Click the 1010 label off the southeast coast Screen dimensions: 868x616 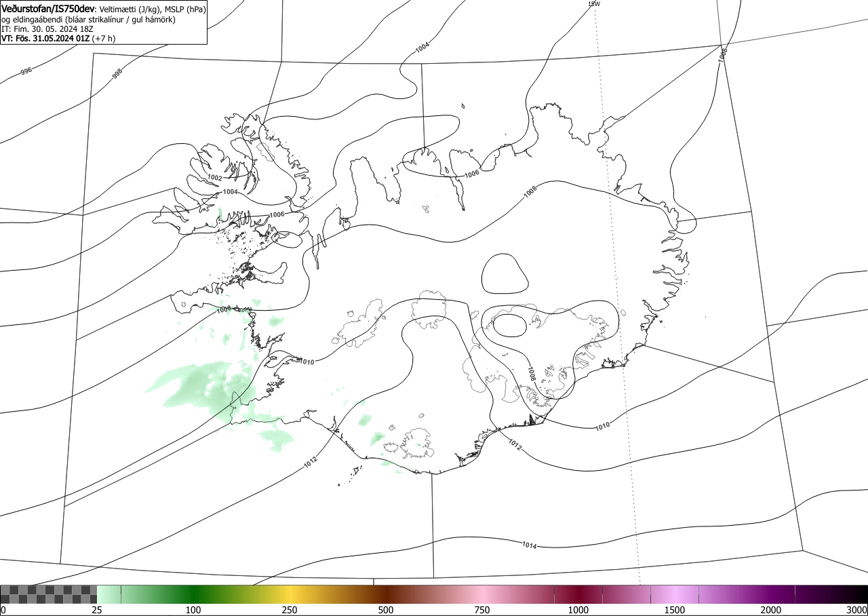pyautogui.click(x=604, y=425)
